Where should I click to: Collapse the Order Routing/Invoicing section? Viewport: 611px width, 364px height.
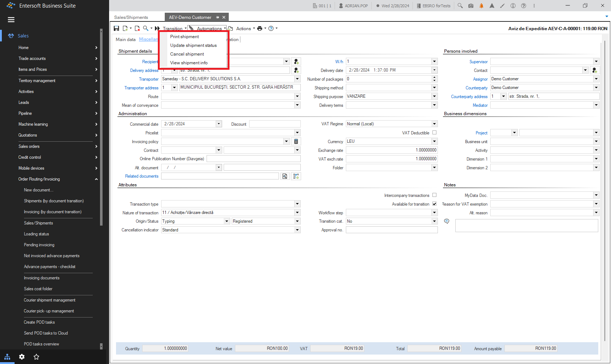pyautogui.click(x=96, y=179)
